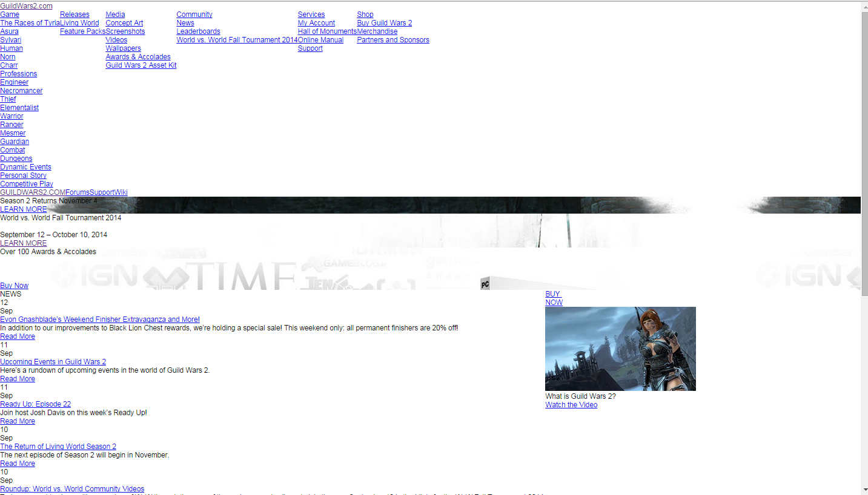Click Watch the Video link
This screenshot has width=868, height=495.
pyautogui.click(x=571, y=405)
